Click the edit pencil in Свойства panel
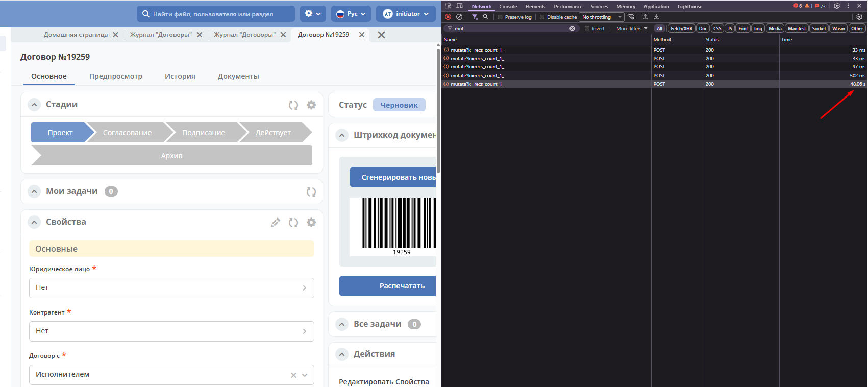 276,222
